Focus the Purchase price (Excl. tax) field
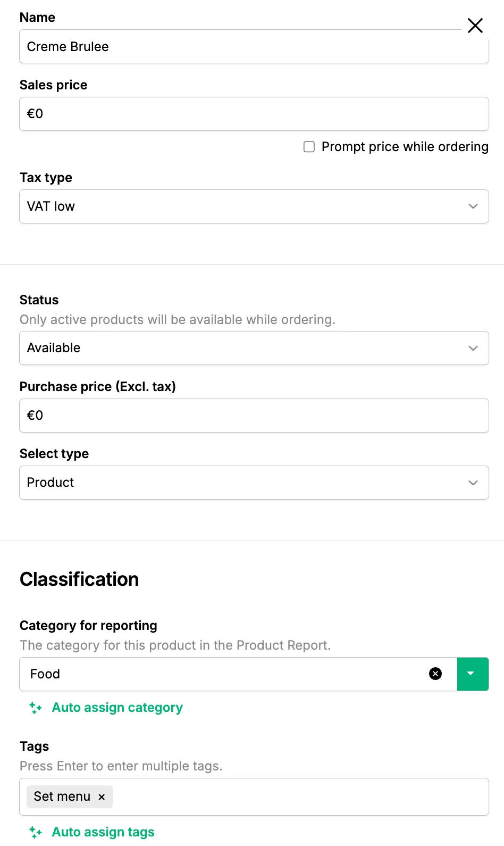The height and width of the screenshot is (846, 504). click(254, 416)
